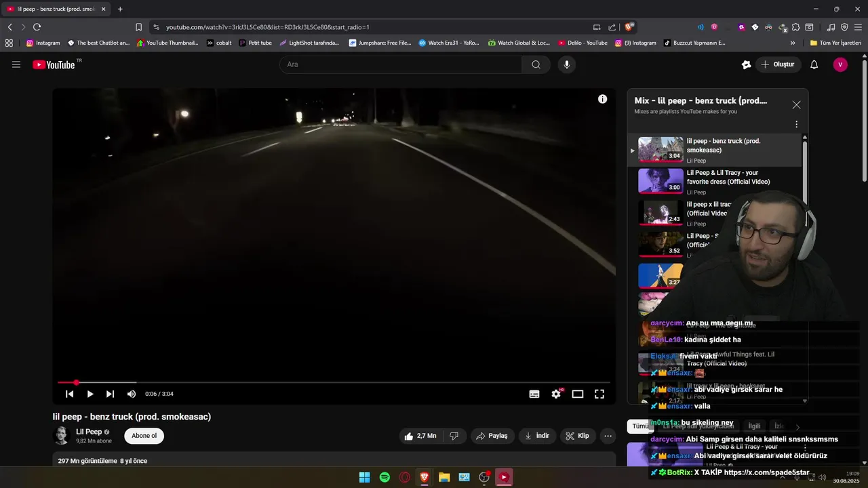
Task: Click the Klip clip button
Action: pyautogui.click(x=578, y=436)
